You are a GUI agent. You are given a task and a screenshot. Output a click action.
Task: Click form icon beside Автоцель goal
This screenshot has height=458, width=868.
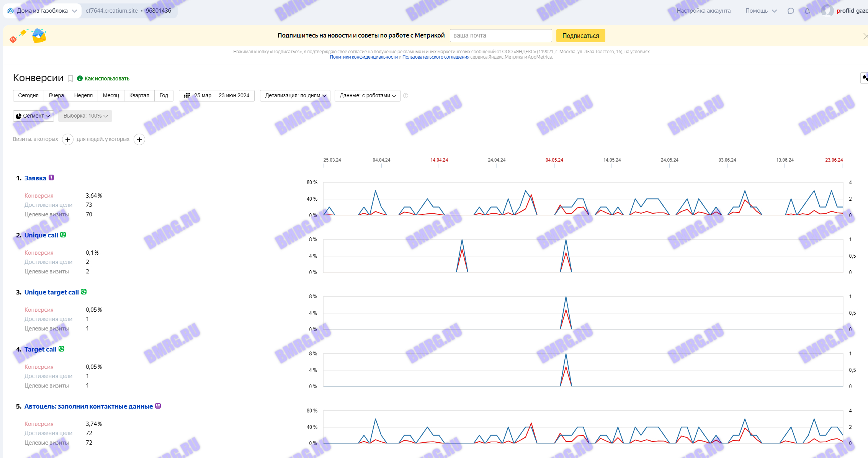tap(158, 406)
